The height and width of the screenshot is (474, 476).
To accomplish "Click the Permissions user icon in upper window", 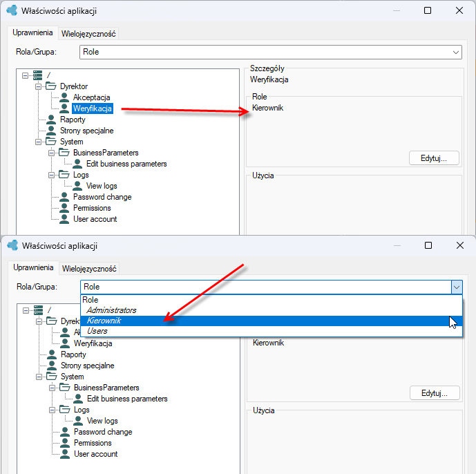I will (x=64, y=208).
